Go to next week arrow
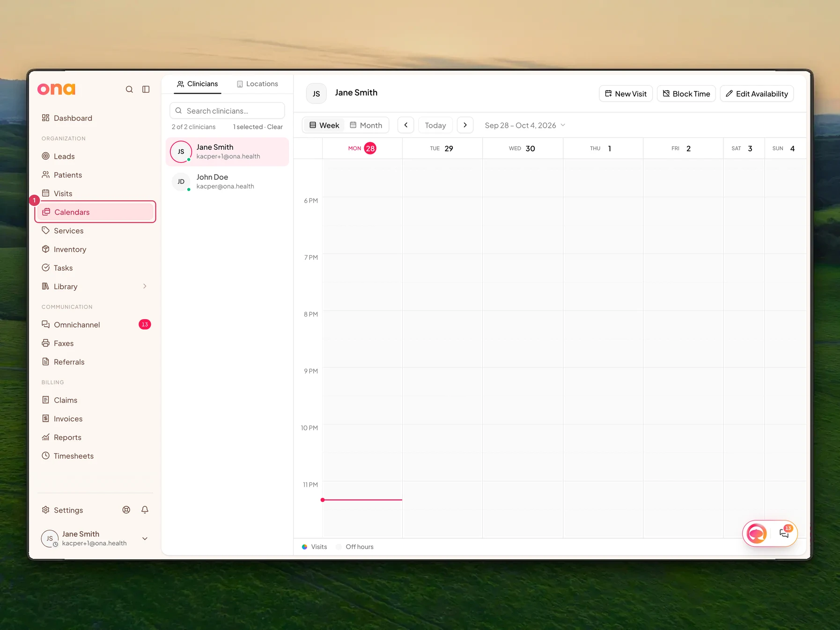840x630 pixels. point(465,125)
